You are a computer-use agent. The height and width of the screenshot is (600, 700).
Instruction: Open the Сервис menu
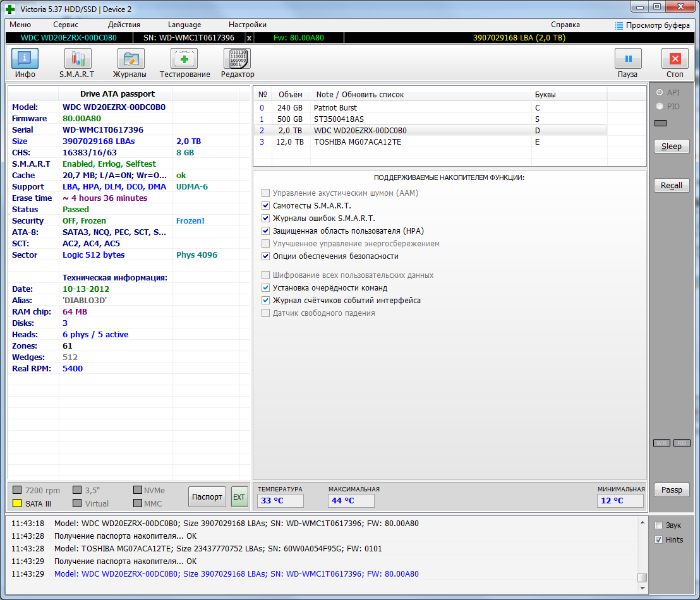[x=66, y=25]
